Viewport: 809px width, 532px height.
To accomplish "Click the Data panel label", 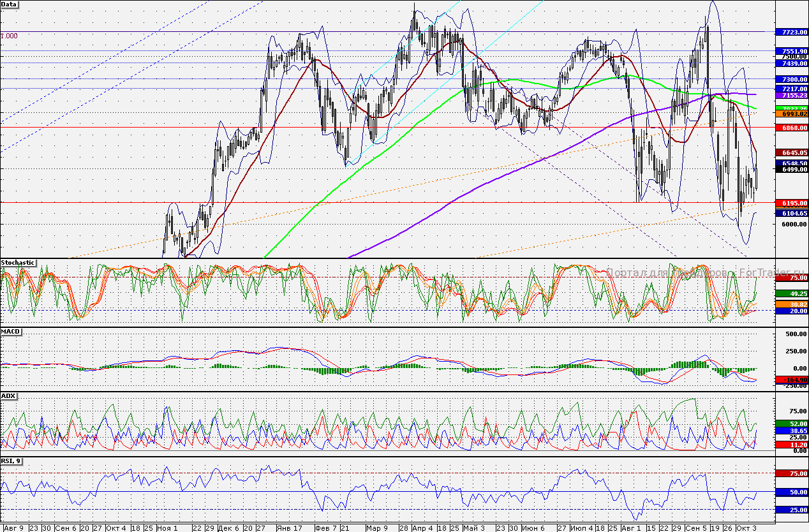I will tap(9, 4).
